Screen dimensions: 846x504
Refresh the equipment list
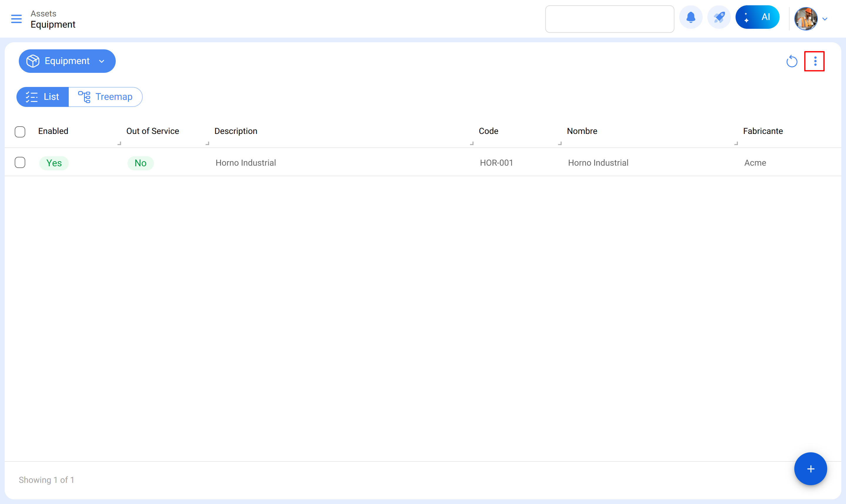[791, 61]
